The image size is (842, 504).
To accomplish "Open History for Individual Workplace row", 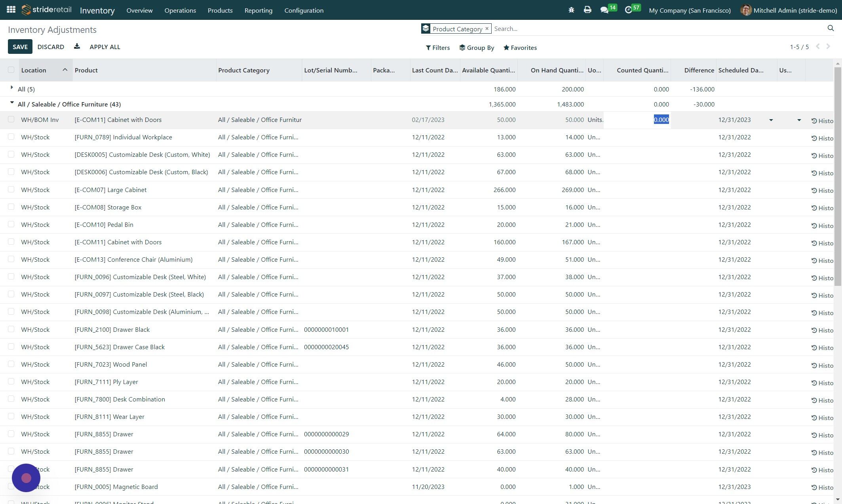I will 822,138.
